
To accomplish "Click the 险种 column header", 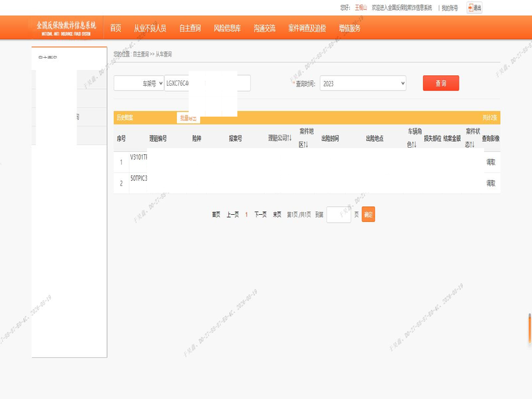I will tap(197, 138).
